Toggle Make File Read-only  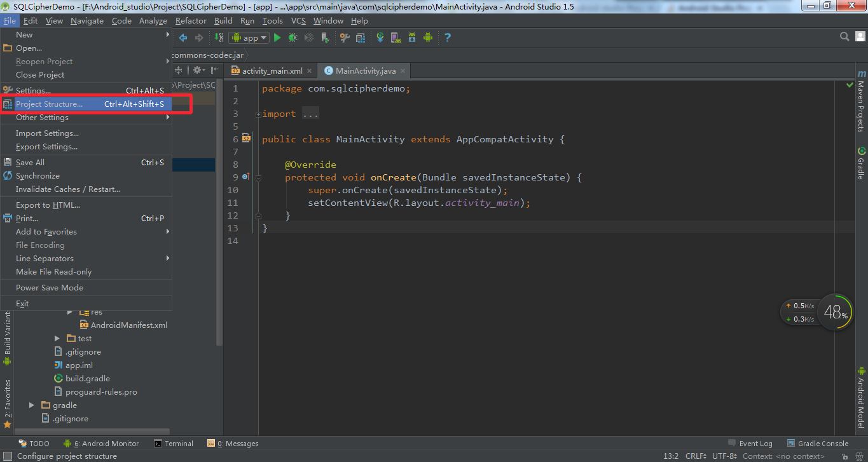click(x=86, y=271)
